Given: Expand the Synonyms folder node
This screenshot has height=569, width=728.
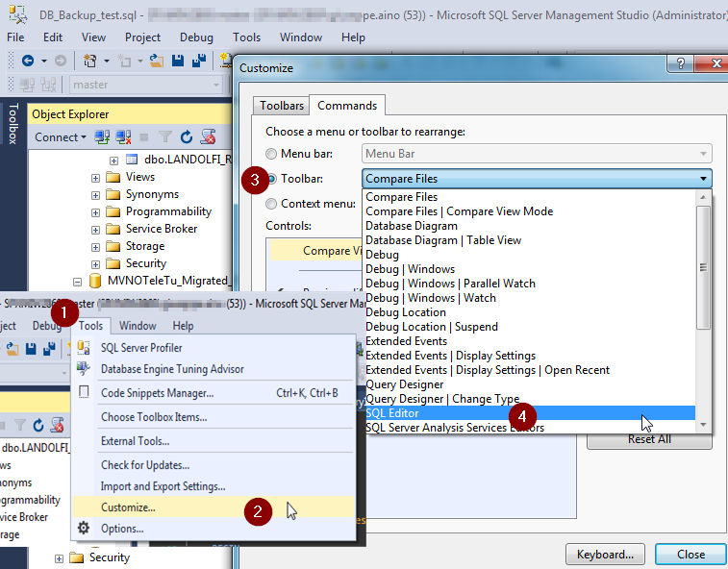Looking at the screenshot, I should point(95,195).
